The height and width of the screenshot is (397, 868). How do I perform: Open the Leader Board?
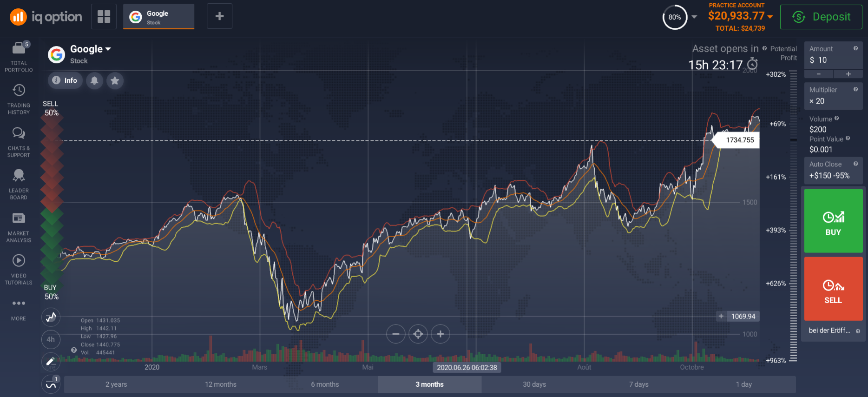coord(19,185)
